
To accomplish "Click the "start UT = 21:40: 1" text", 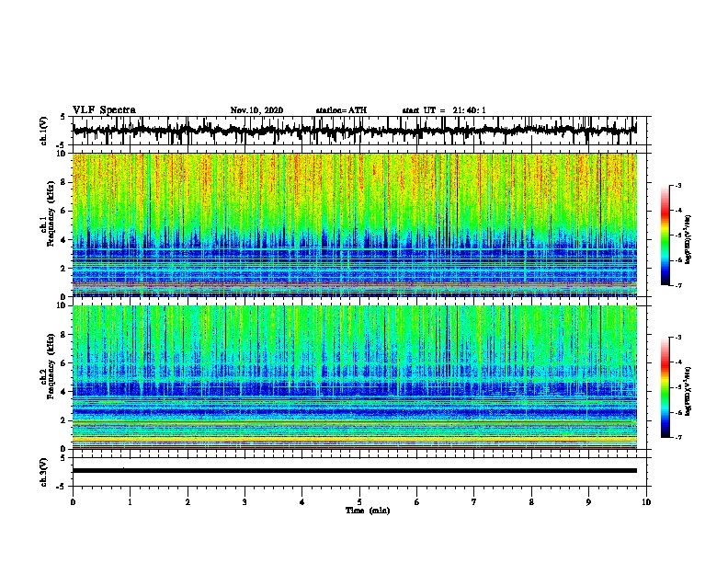I will coord(444,110).
